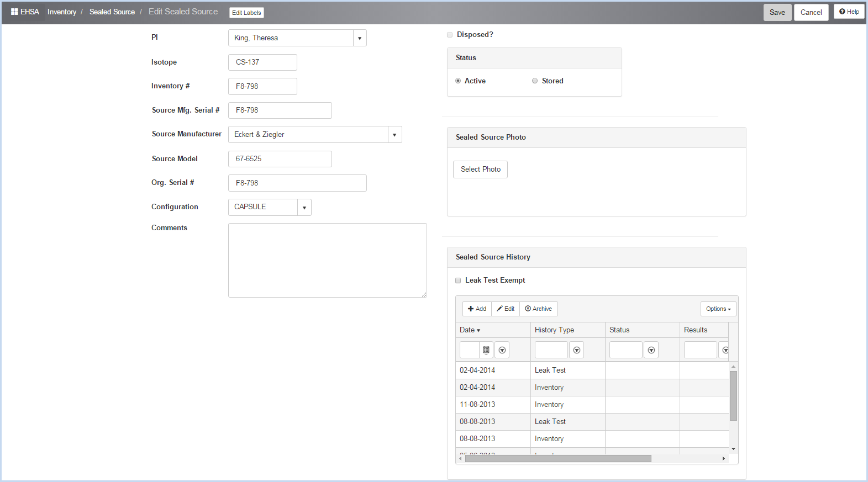Image resolution: width=868 pixels, height=482 pixels.
Task: Go to Inventory breadcrumb
Action: 62,12
